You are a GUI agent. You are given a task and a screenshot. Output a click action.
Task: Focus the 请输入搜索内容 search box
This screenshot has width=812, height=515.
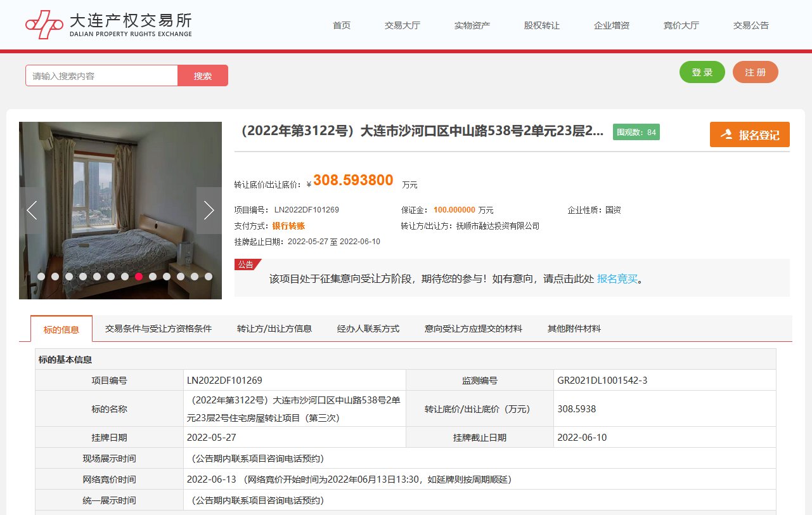coord(101,75)
